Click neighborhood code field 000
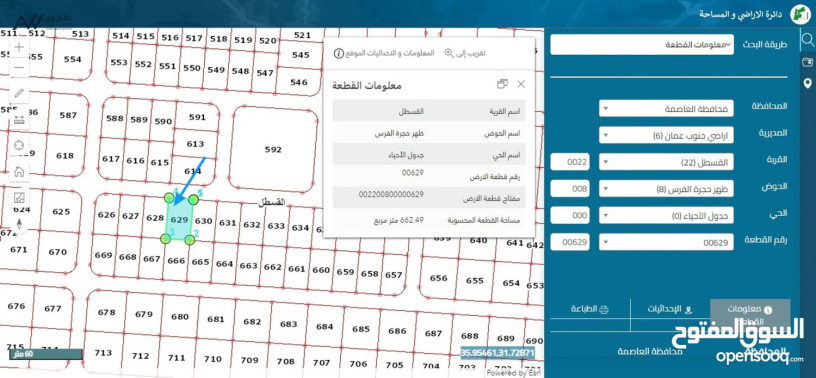 [x=570, y=215]
